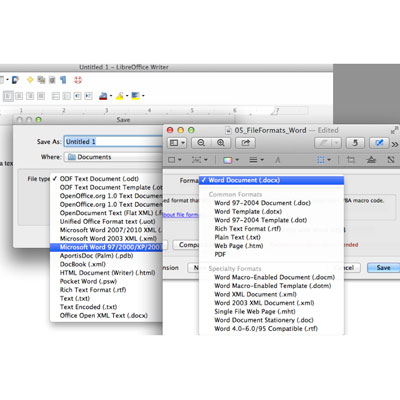Apply the red Font Color icon

[103, 96]
